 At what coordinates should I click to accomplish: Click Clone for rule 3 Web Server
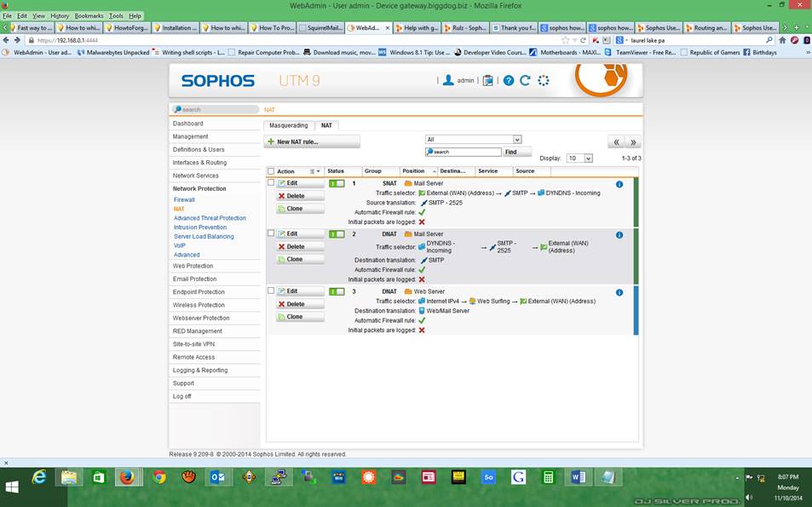(301, 317)
